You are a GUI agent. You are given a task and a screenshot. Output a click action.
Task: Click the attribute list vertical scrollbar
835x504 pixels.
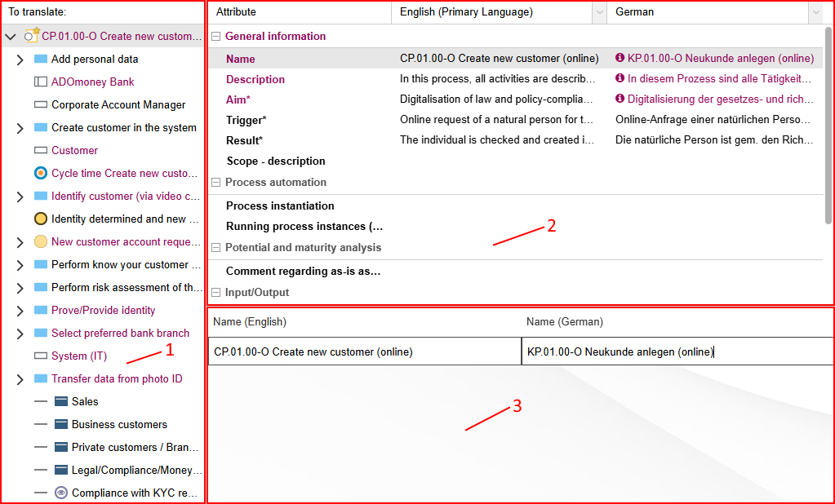828,122
